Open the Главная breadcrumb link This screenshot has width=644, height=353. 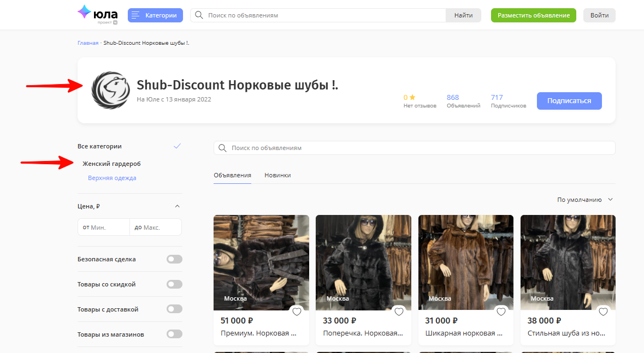(x=88, y=43)
